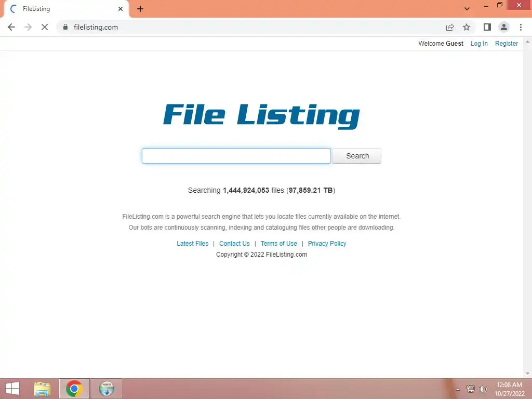This screenshot has height=399, width=532.
Task: Minimize the Chrome window
Action: (486, 6)
